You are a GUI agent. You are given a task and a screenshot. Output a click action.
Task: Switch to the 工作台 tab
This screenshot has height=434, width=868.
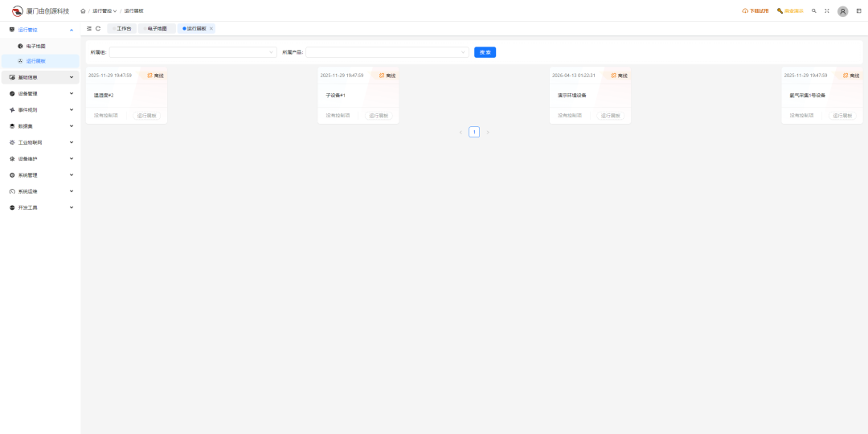tap(123, 28)
